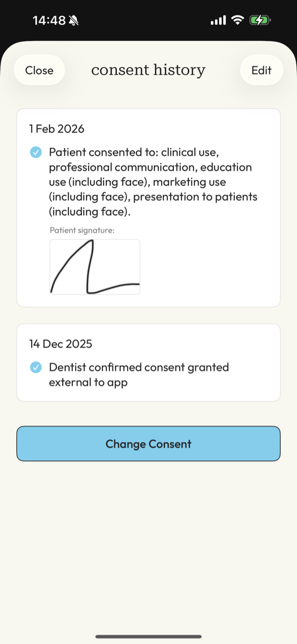This screenshot has width=297, height=644.
Task: Select the consent history title
Action: click(x=148, y=70)
